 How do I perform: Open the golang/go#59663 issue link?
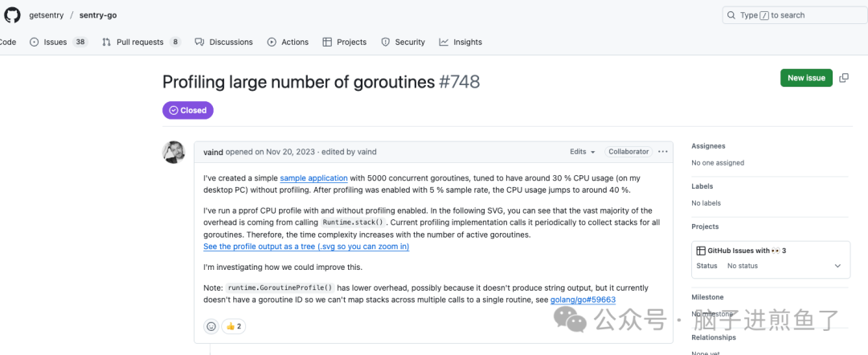click(583, 300)
